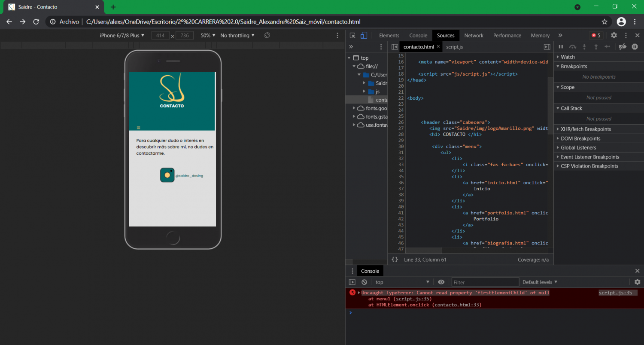
Task: Open console settings gear
Action: 637,282
